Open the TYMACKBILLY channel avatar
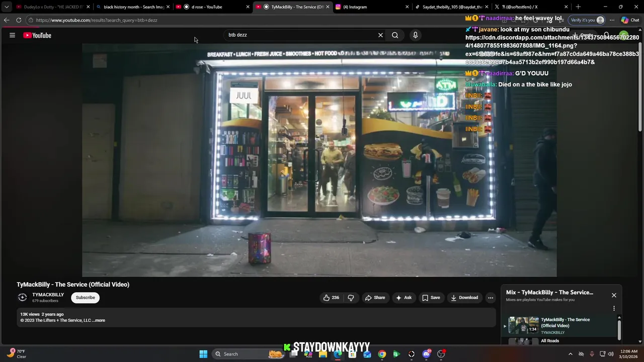The image size is (644, 362). (23, 297)
